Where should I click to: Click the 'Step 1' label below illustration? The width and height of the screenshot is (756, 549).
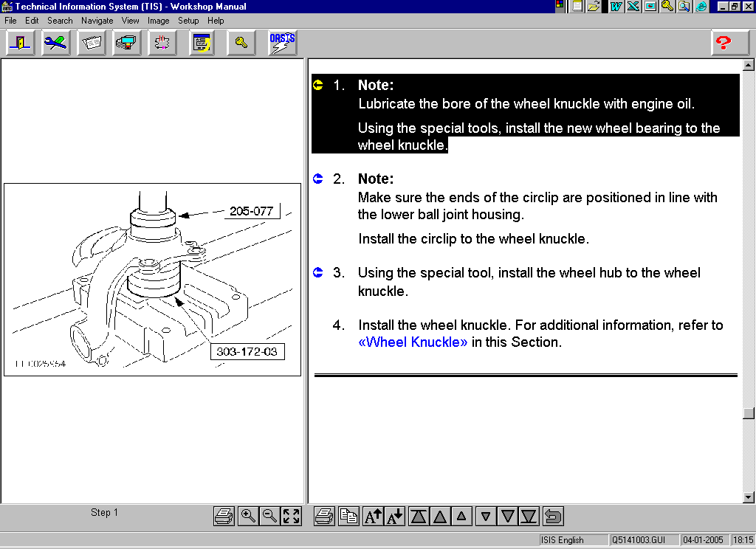click(x=104, y=512)
